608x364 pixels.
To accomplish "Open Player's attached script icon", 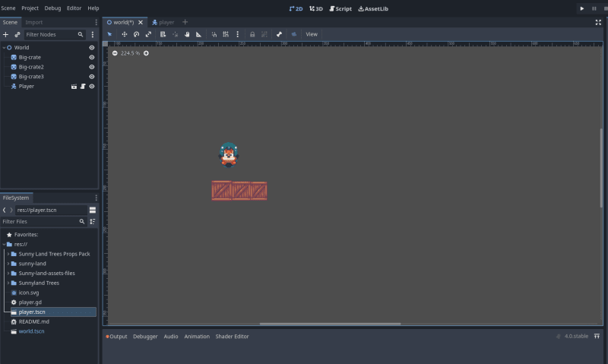I will pyautogui.click(x=83, y=86).
